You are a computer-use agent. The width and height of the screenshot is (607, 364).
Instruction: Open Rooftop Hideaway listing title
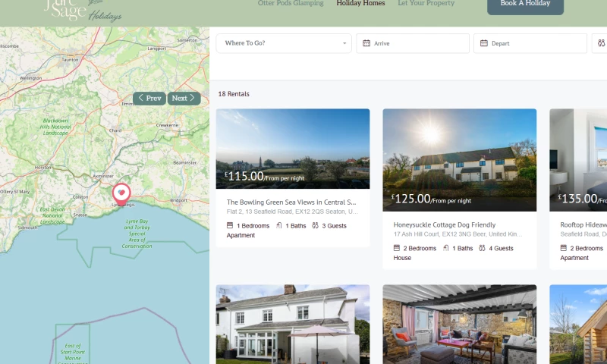click(x=583, y=224)
